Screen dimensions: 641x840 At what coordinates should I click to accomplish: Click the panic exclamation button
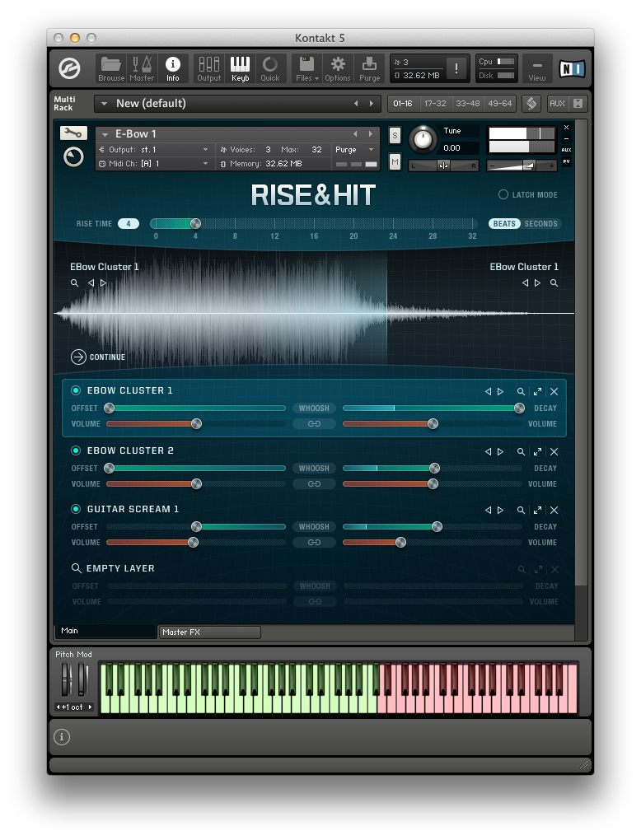[456, 68]
